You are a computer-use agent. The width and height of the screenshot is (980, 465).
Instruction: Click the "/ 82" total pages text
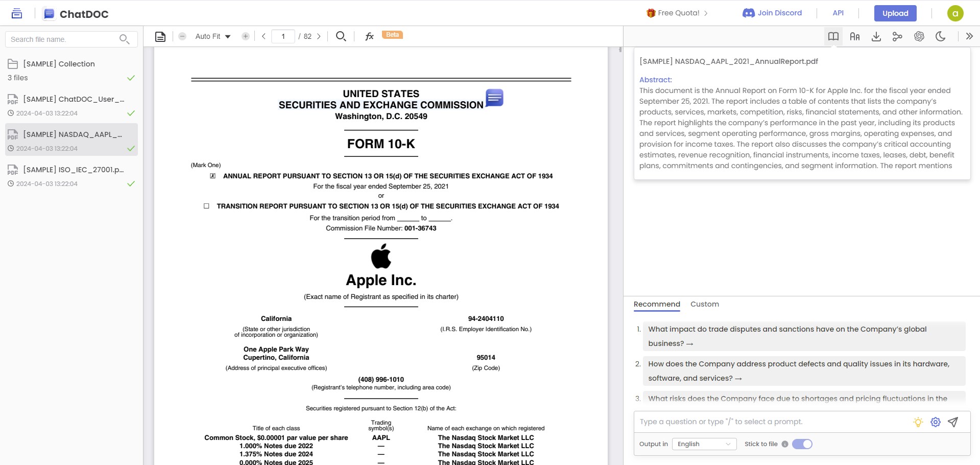(x=305, y=36)
